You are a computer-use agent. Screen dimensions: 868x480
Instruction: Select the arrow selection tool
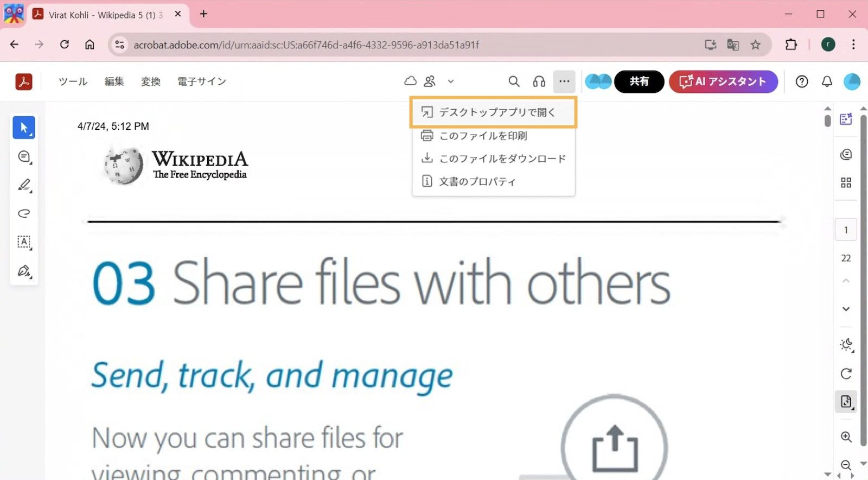tap(24, 128)
